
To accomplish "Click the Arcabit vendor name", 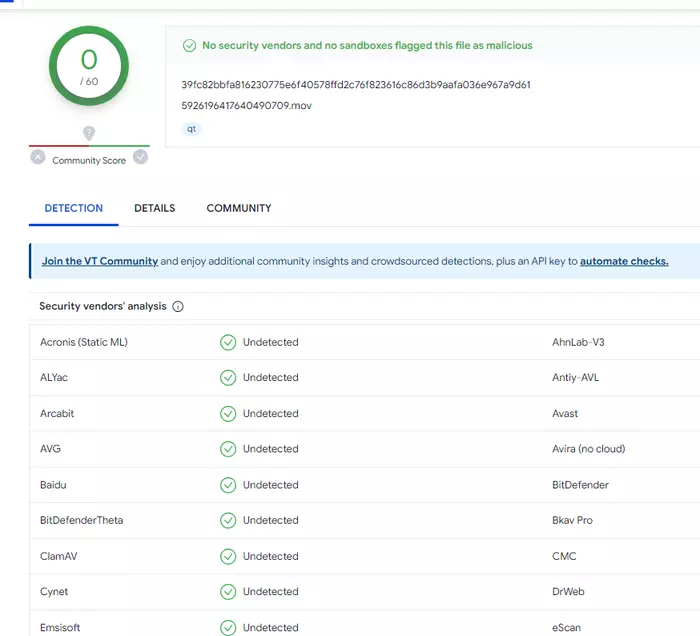I will tap(57, 414).
